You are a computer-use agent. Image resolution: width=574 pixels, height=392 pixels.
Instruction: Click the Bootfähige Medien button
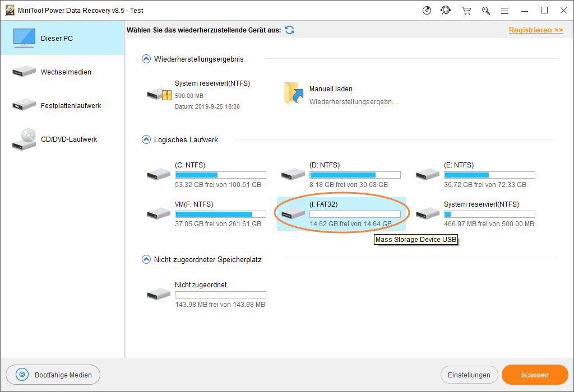coord(53,375)
